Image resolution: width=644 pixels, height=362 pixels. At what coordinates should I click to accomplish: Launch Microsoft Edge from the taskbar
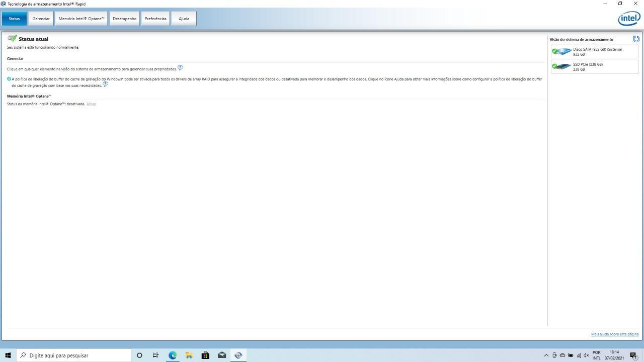tap(172, 355)
